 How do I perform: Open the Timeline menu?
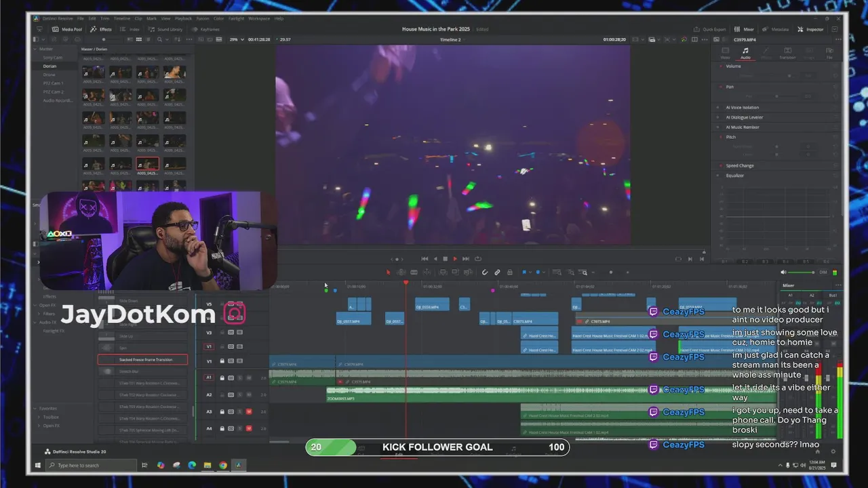click(x=122, y=18)
